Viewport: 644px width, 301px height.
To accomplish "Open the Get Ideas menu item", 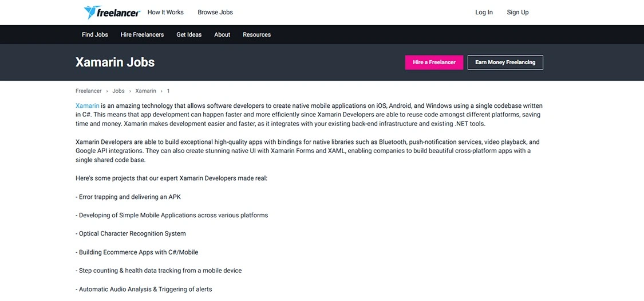I will (x=189, y=34).
